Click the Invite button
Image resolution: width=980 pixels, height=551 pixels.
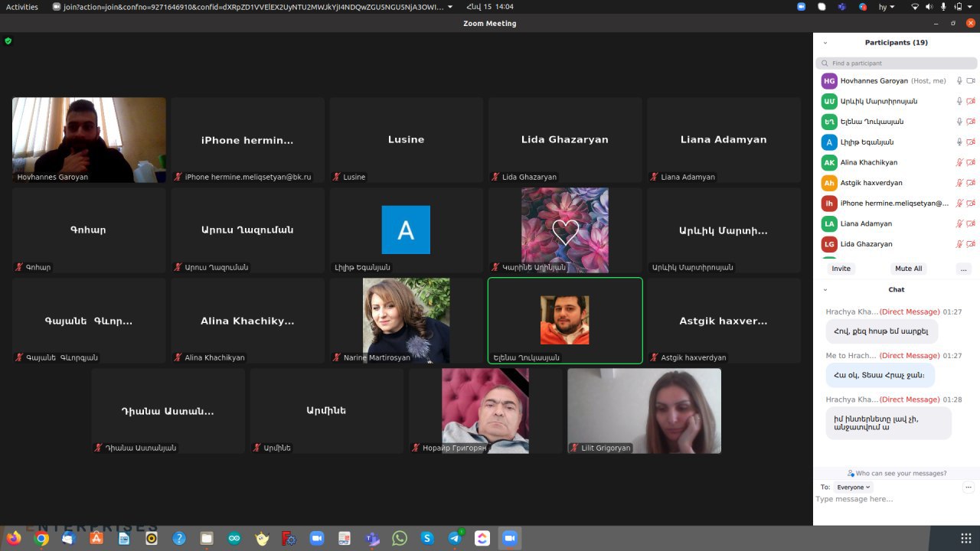click(x=841, y=269)
